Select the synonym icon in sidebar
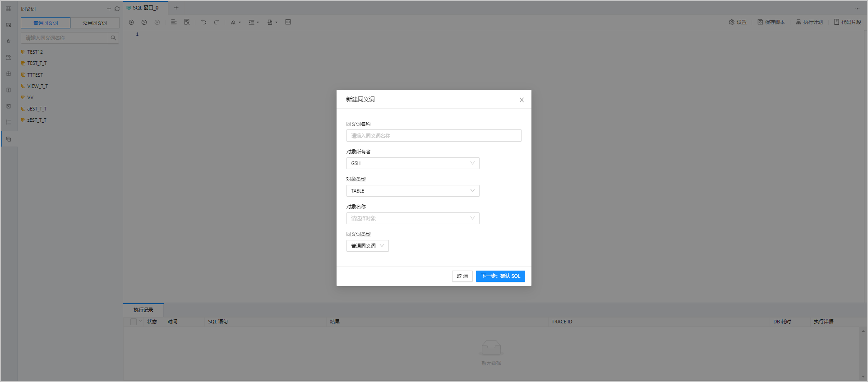Screen dimensions: 868x382 tap(9, 139)
